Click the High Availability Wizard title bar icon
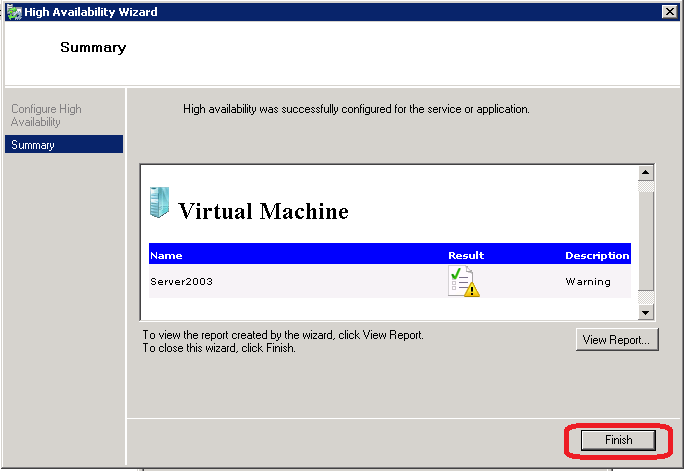This screenshot has width=684, height=471. 13,12
